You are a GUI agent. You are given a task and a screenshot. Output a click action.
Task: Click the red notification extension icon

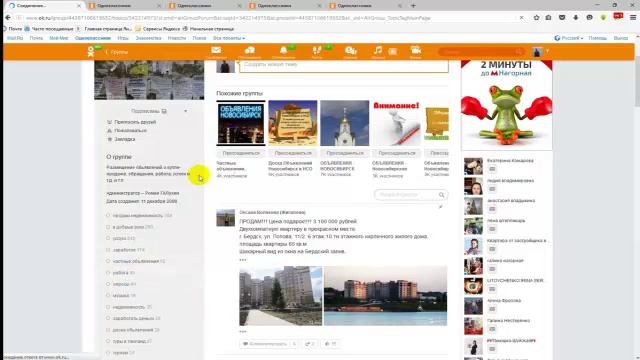pyautogui.click(x=618, y=16)
